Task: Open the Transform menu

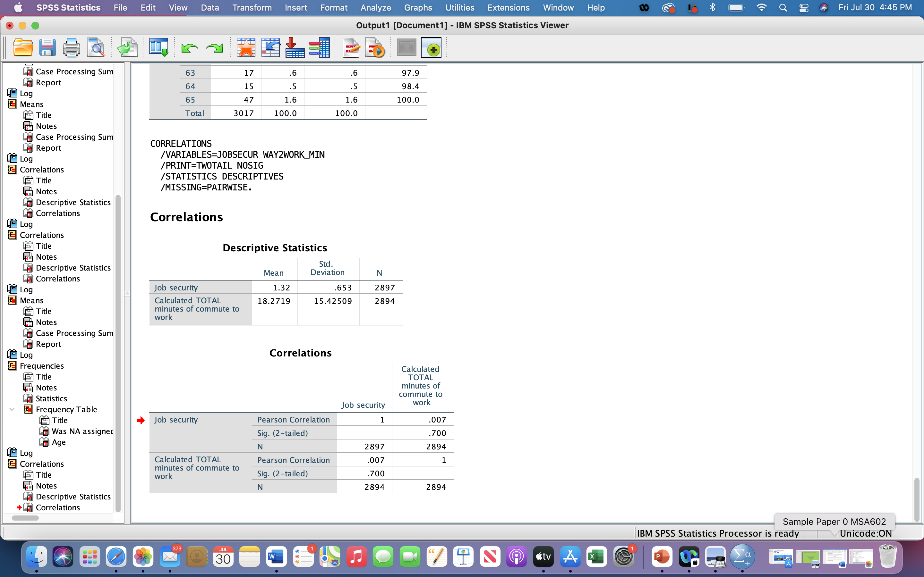Action: click(252, 8)
